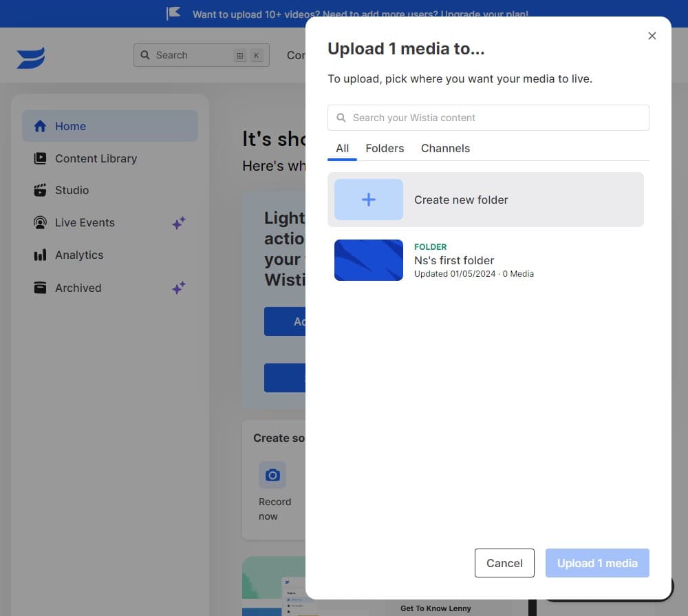
Task: Focus the Search your Wistia content field
Action: (x=488, y=118)
